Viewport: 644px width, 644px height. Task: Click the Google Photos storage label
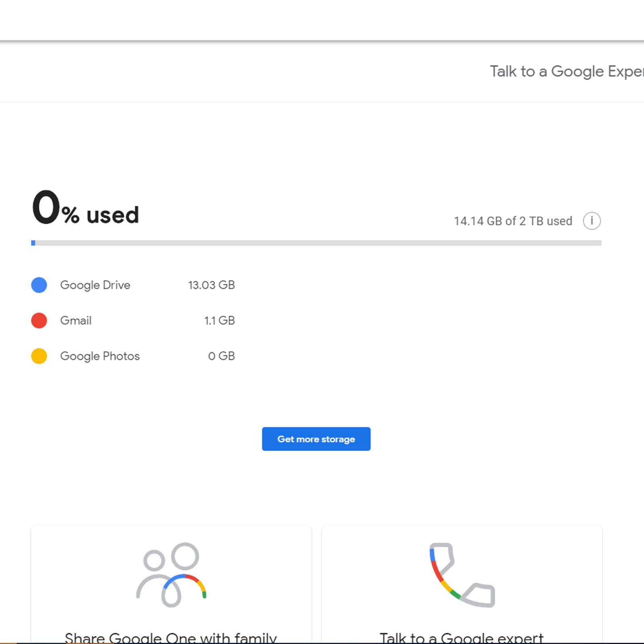tap(100, 356)
